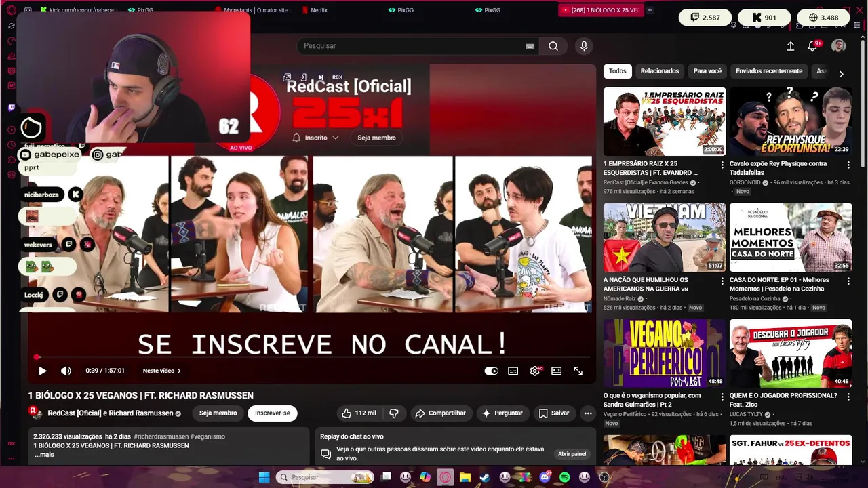Open more actions menu beside Salvar
Image resolution: width=868 pixels, height=488 pixels.
[588, 413]
